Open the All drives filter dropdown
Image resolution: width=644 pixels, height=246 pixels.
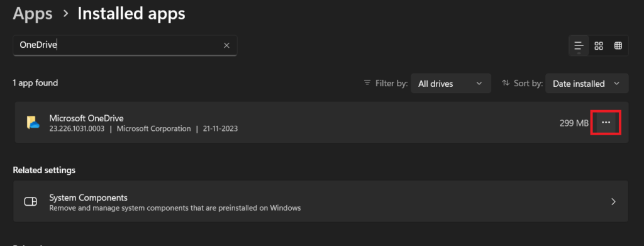coord(451,84)
